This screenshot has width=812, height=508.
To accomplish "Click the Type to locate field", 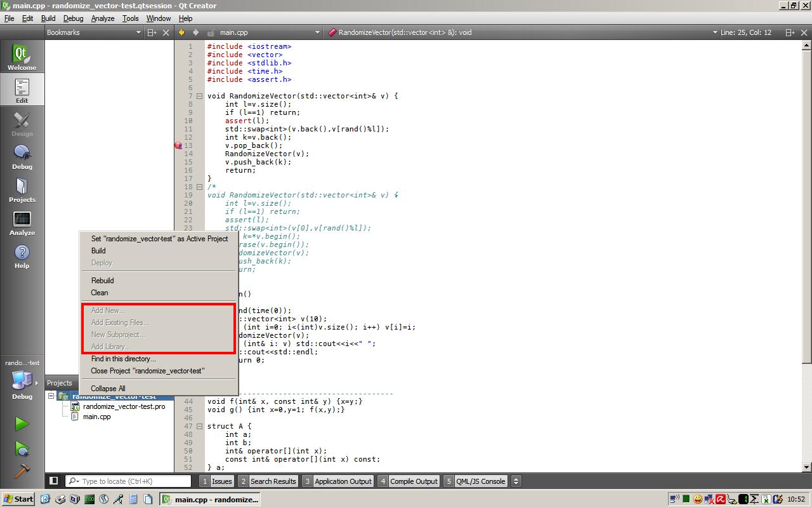I will pyautogui.click(x=128, y=481).
